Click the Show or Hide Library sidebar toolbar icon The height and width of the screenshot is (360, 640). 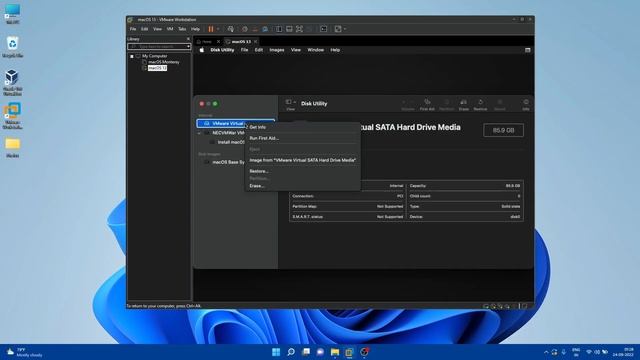tap(279, 29)
